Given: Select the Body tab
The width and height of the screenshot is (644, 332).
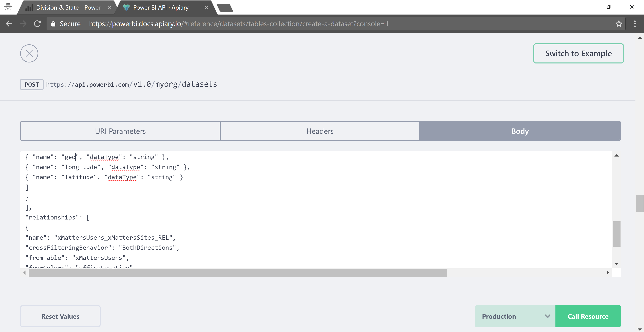Looking at the screenshot, I should tap(520, 131).
